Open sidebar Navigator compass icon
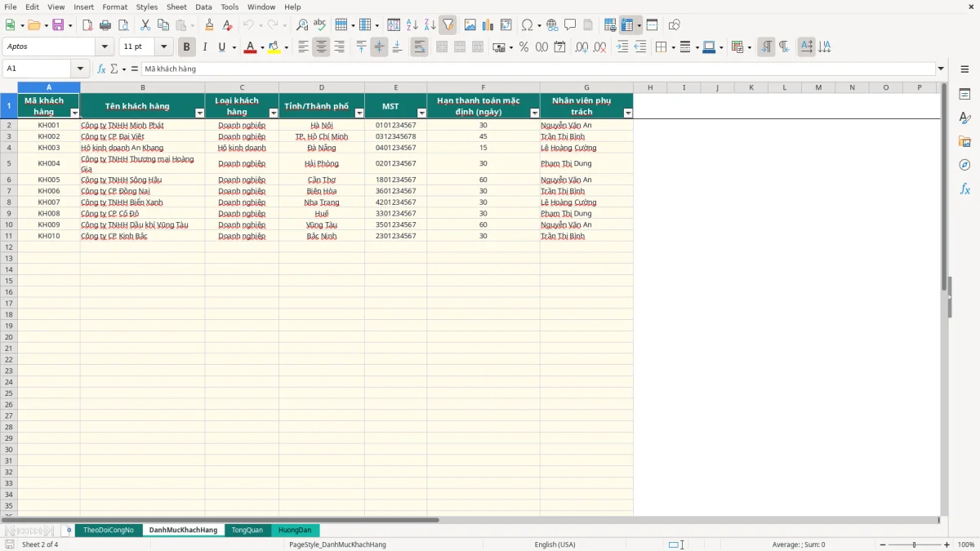Image resolution: width=980 pixels, height=551 pixels. point(964,166)
